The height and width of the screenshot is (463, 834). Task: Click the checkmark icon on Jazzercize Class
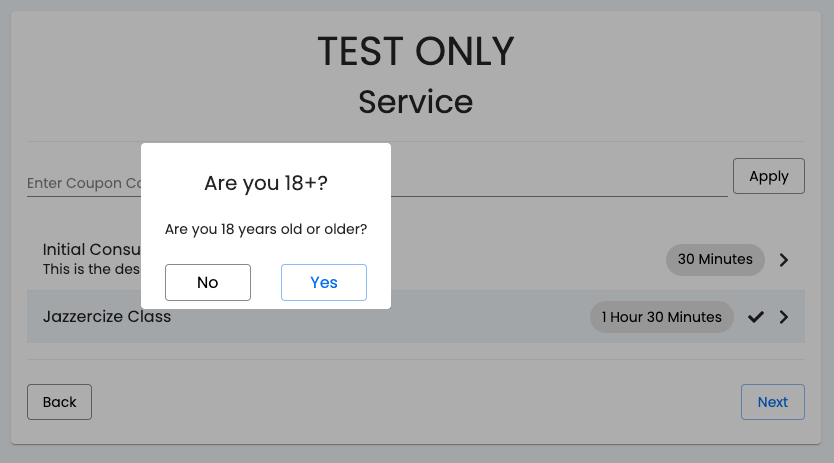point(756,317)
